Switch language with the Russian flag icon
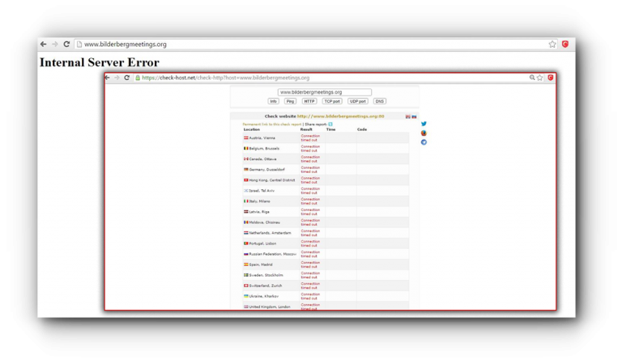The width and height of the screenshot is (622, 364). [414, 116]
